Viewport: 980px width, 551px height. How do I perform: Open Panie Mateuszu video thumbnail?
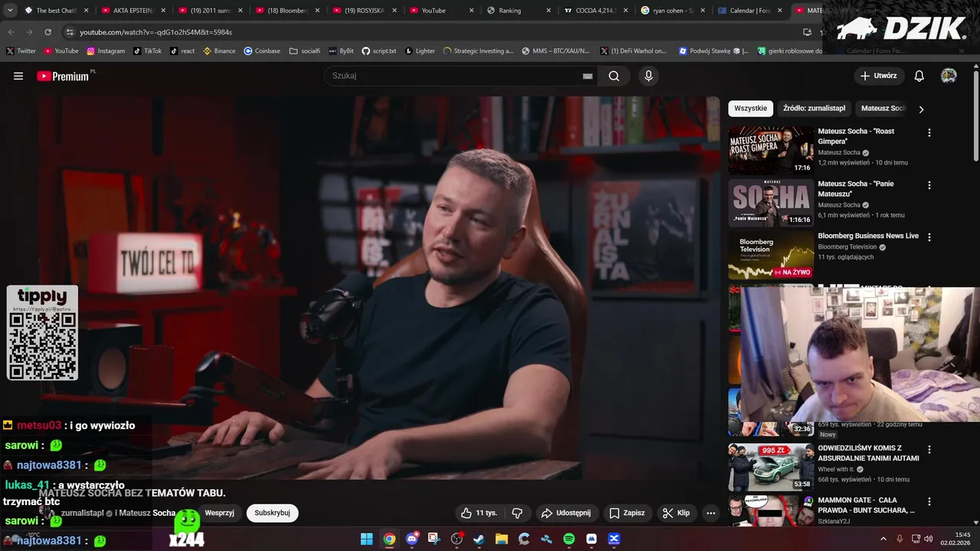(771, 203)
